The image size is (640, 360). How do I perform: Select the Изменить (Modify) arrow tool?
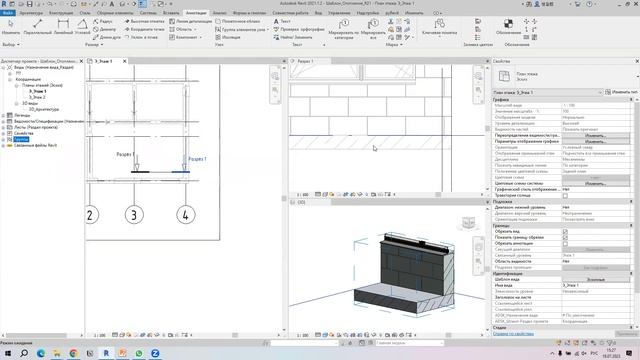point(11,27)
